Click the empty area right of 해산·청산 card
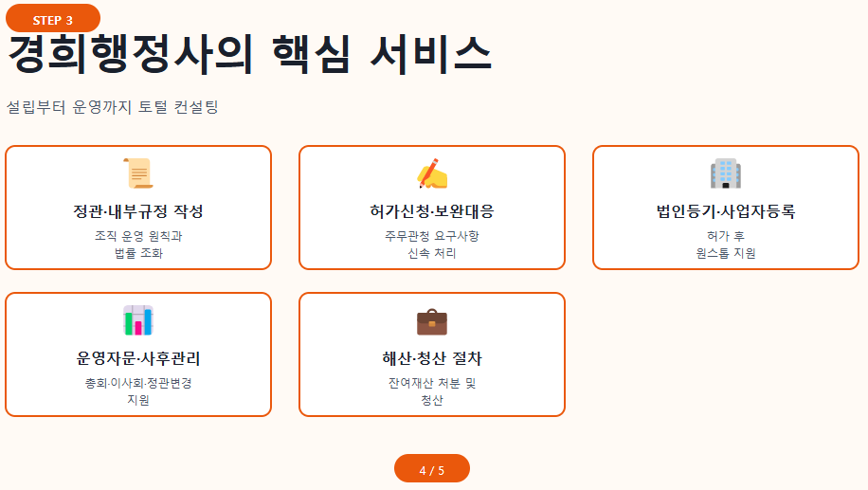Viewport: 868px width, 490px height. click(x=726, y=354)
